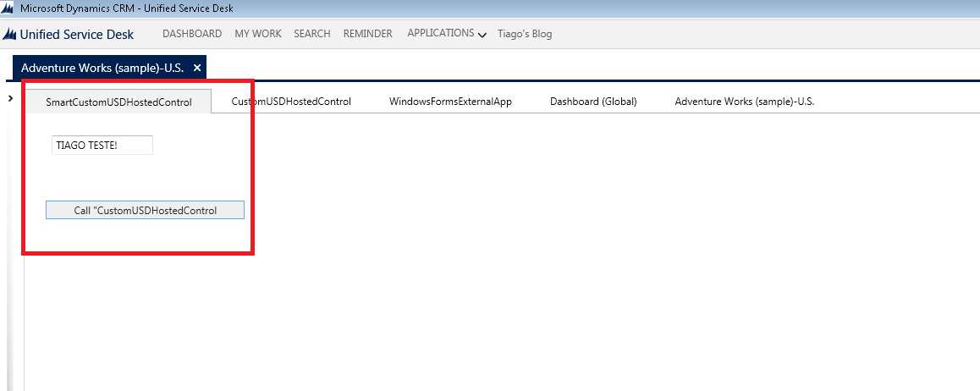The image size is (980, 391).
Task: Expand the collapsed left panel arrow
Action: point(9,99)
